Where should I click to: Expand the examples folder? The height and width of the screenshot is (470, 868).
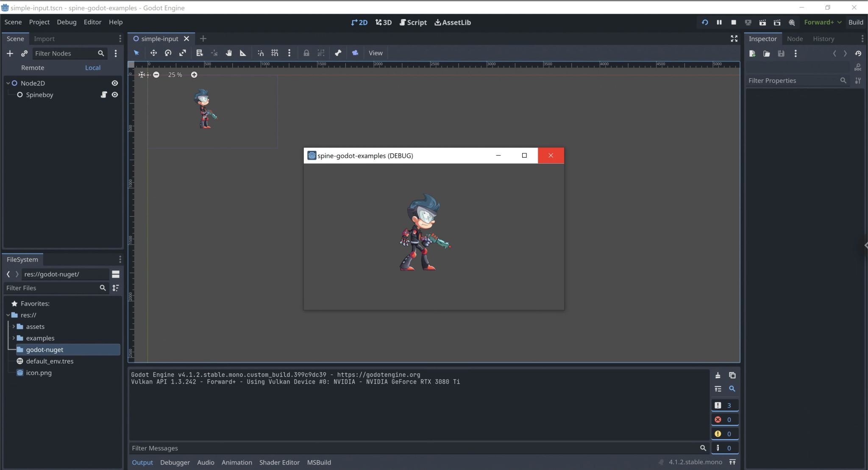pyautogui.click(x=14, y=338)
